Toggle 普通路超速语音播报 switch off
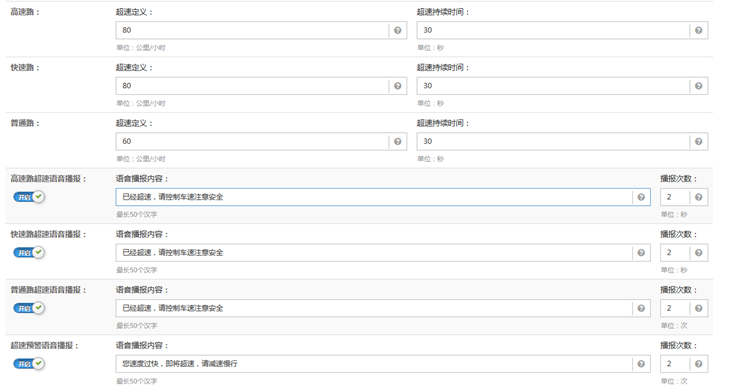Viewport: 731px width, 392px height. [29, 308]
